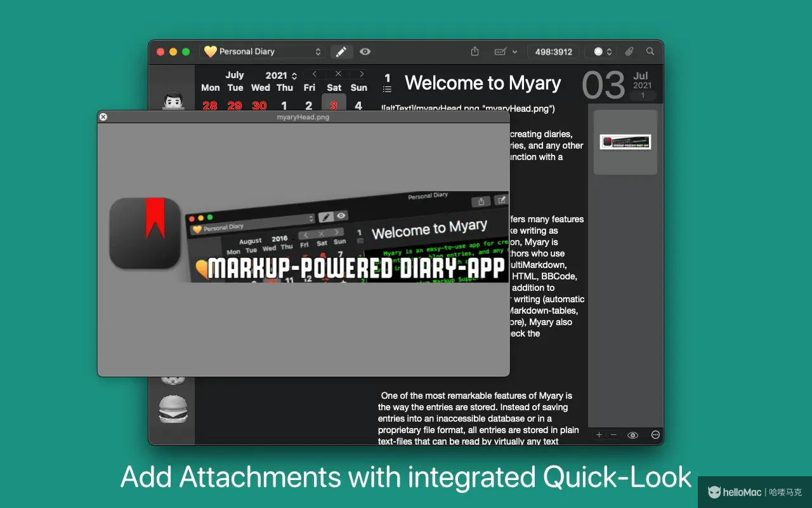Select calendar date 1 under Thu
The image size is (812, 508).
pos(284,105)
